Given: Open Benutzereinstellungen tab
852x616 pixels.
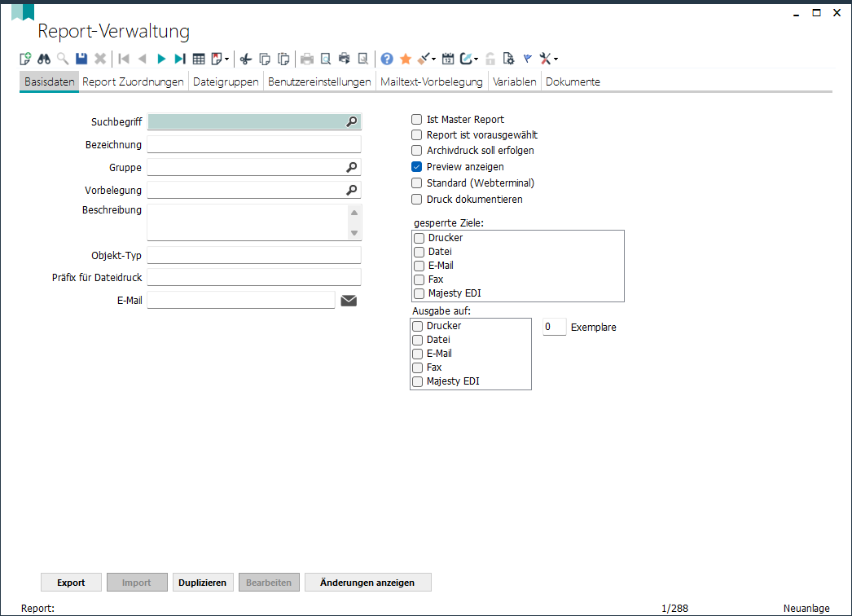Looking at the screenshot, I should [319, 82].
